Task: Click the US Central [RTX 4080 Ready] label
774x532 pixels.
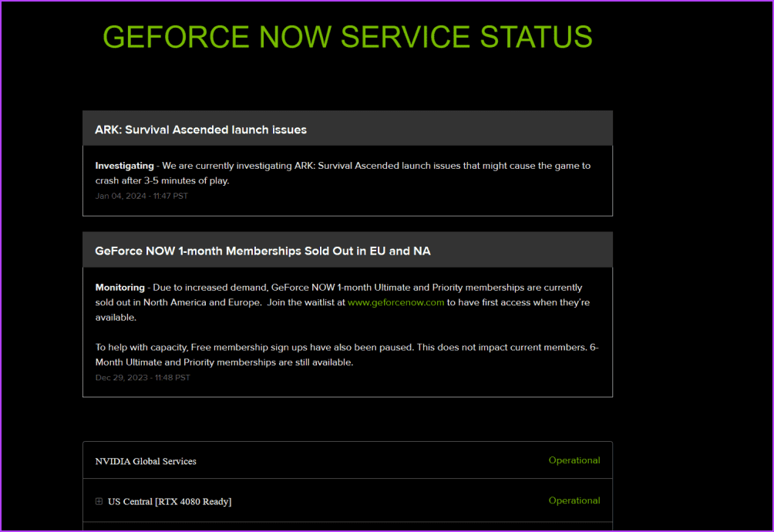Action: pos(170,501)
